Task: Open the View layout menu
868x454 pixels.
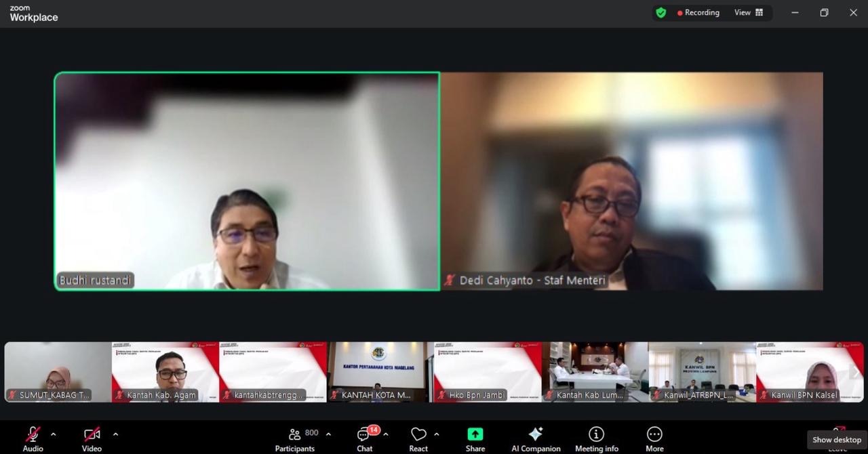Action: click(749, 13)
